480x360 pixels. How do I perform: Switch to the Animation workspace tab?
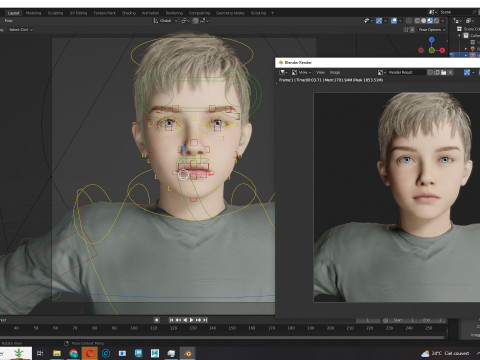click(x=150, y=13)
